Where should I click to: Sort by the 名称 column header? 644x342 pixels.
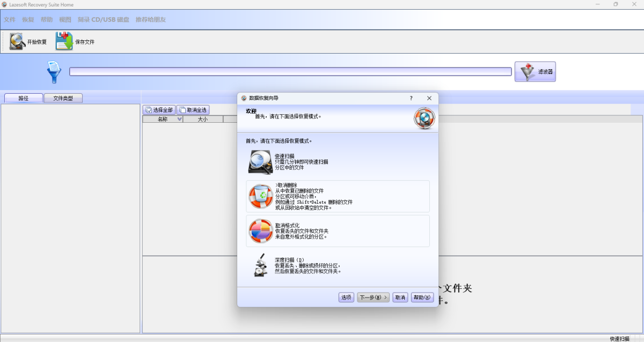point(163,120)
